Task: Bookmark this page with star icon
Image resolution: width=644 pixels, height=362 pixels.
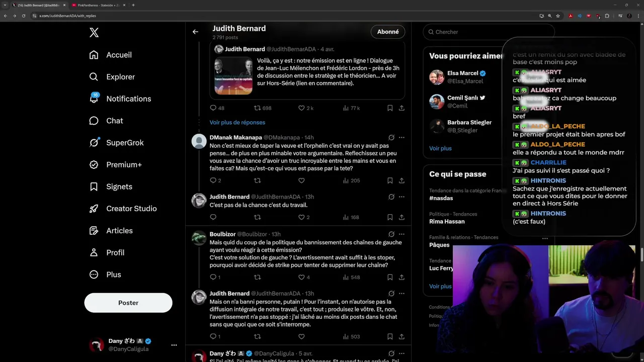Action: point(558,16)
